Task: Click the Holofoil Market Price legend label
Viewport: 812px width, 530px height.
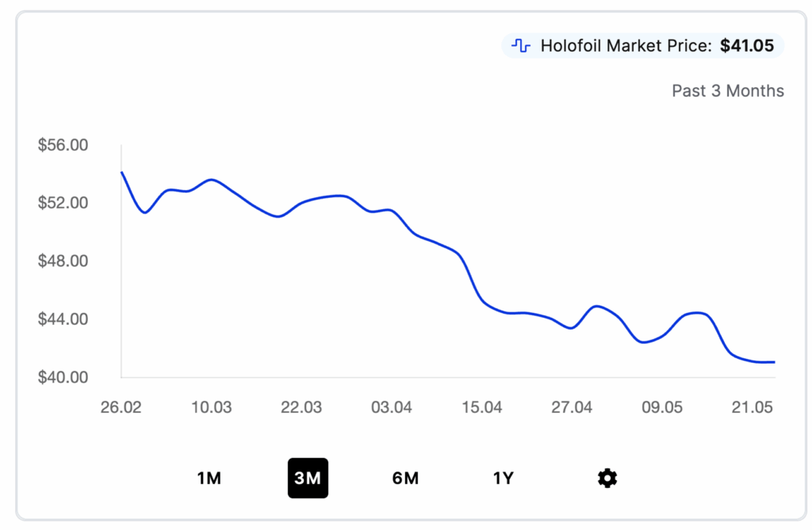Action: (626, 46)
